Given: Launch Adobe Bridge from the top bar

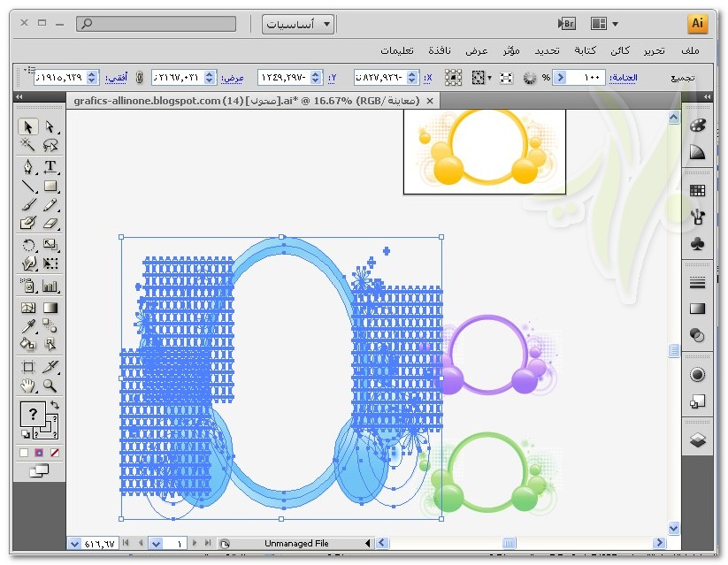Looking at the screenshot, I should (x=567, y=24).
